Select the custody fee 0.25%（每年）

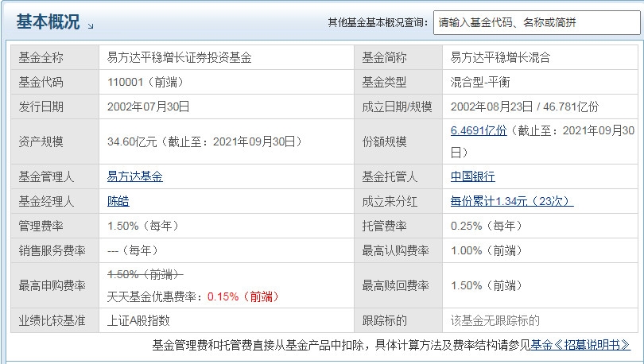coord(487,226)
